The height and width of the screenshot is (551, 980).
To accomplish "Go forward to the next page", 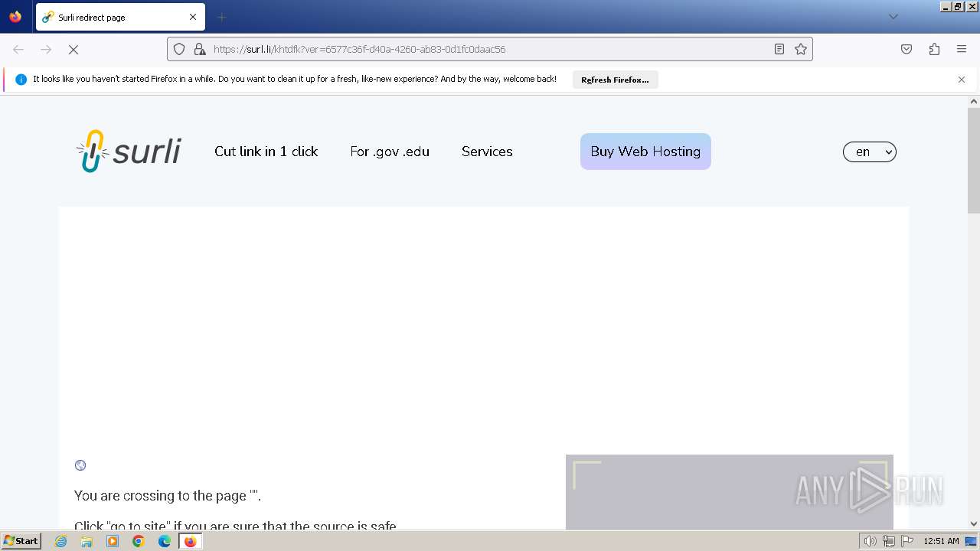I will tap(46, 49).
